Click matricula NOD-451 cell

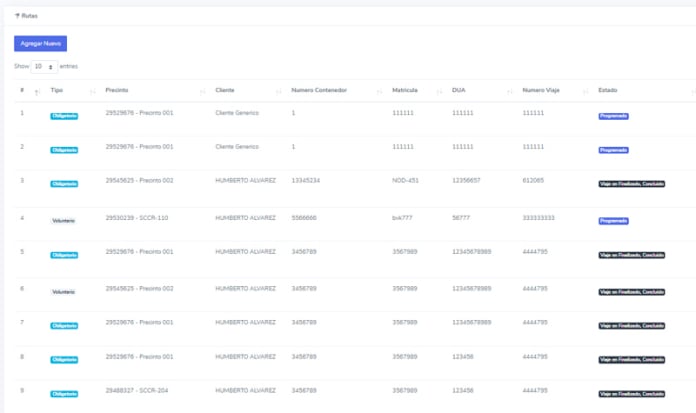click(x=406, y=180)
